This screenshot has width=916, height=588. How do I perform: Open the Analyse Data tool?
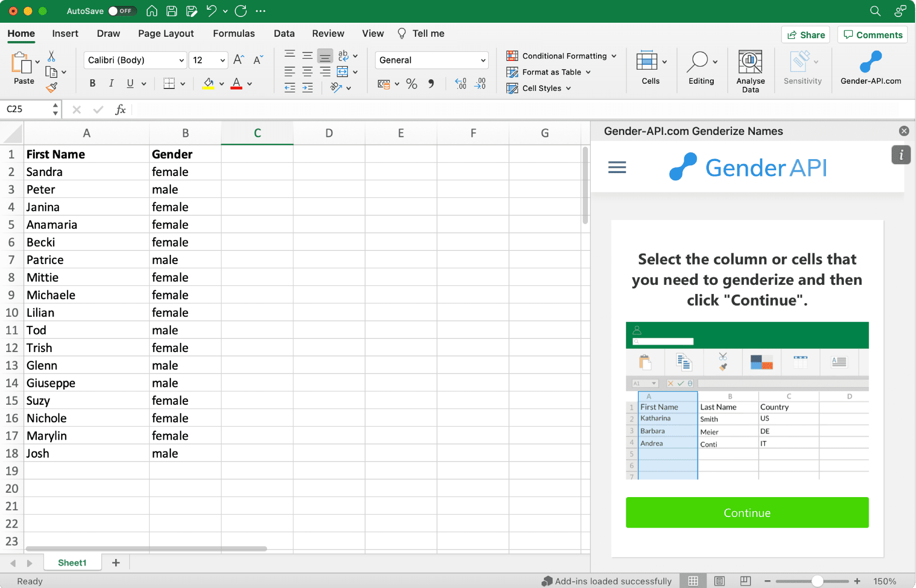point(750,71)
